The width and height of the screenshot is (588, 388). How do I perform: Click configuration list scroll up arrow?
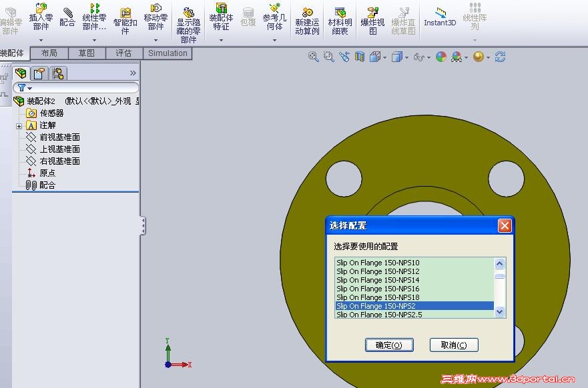coord(499,263)
